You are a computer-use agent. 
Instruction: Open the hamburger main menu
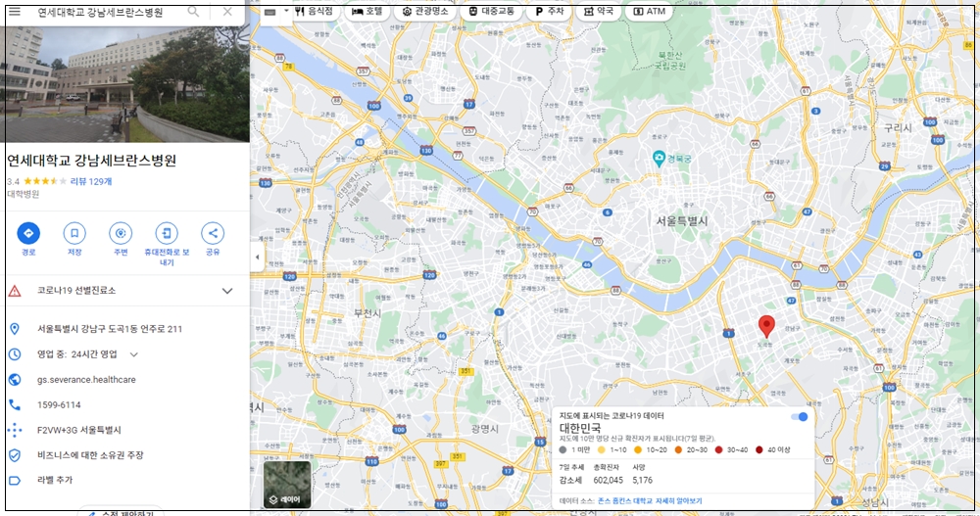[x=15, y=12]
